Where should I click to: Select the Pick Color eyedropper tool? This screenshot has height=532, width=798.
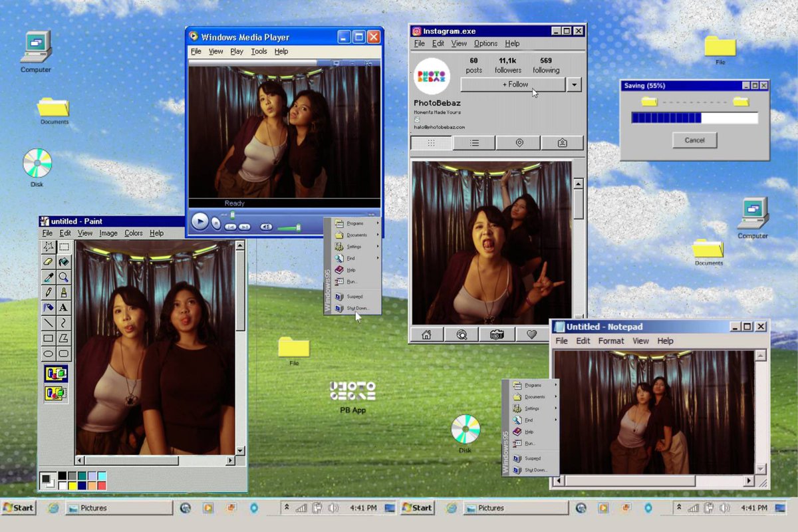pos(49,277)
